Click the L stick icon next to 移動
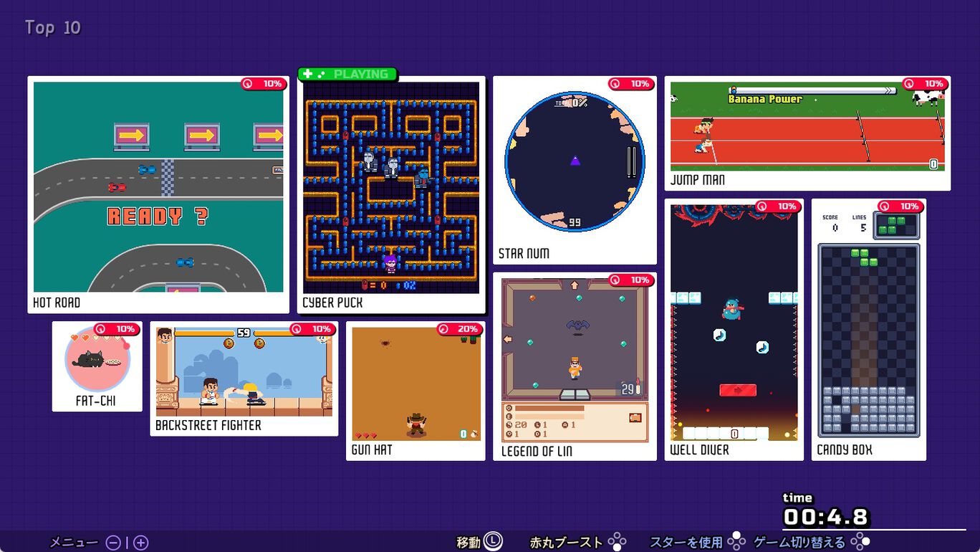Image resolution: width=980 pixels, height=552 pixels. (x=493, y=542)
